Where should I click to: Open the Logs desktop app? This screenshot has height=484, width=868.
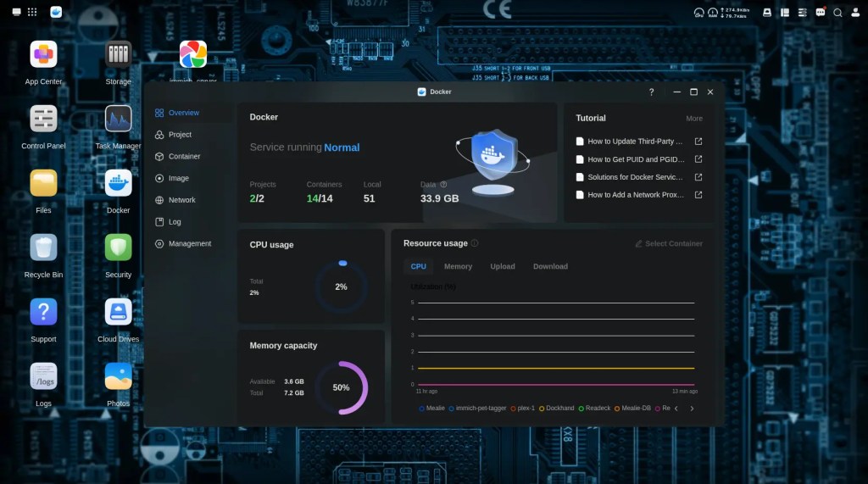[43, 376]
